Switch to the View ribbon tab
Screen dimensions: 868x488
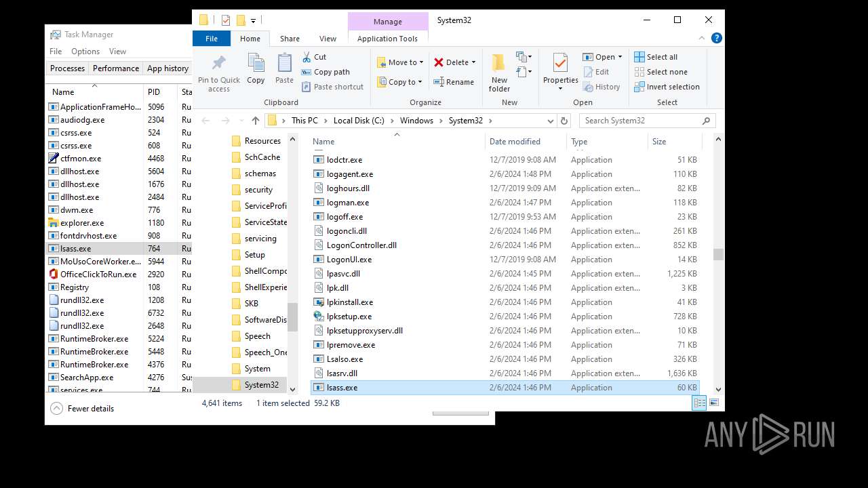pyautogui.click(x=328, y=39)
